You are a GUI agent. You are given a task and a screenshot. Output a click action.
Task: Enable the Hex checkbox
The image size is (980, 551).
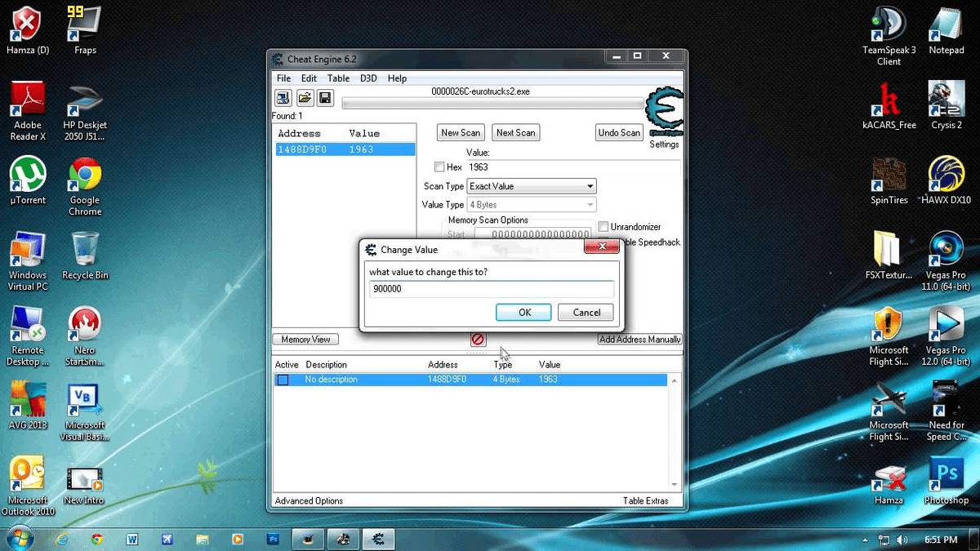pos(439,167)
